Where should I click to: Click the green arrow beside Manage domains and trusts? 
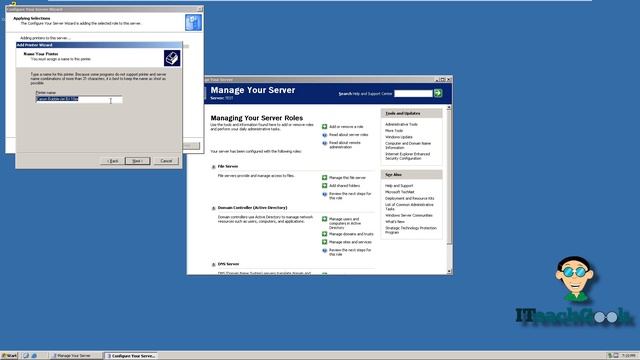pos(324,234)
